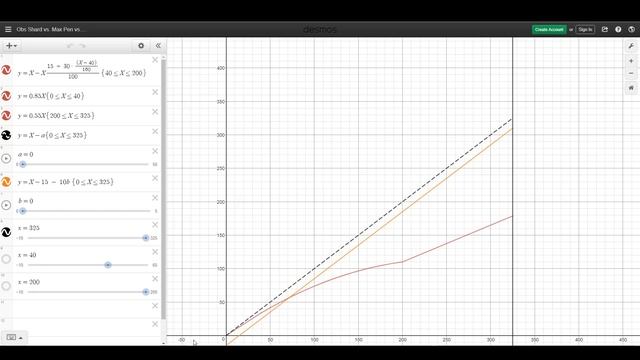Viewport: 640px width, 360px height.
Task: Delete the y = 0.55X expression
Action: tap(155, 112)
